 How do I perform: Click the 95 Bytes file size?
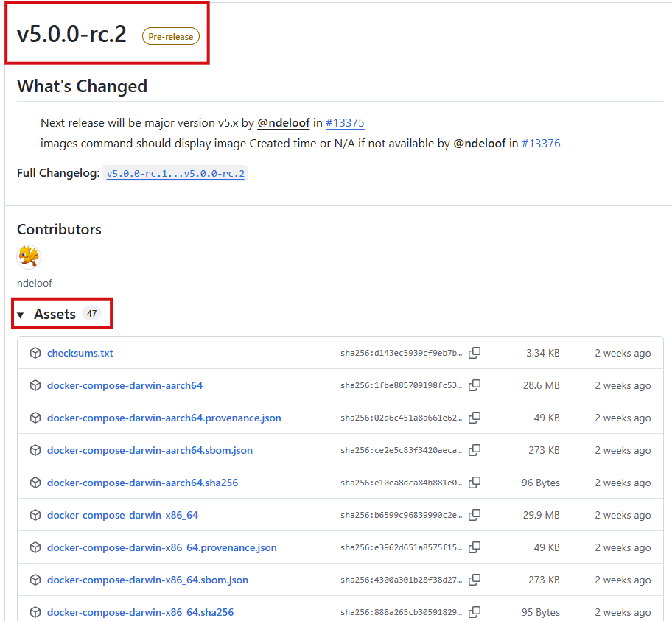[x=541, y=612]
